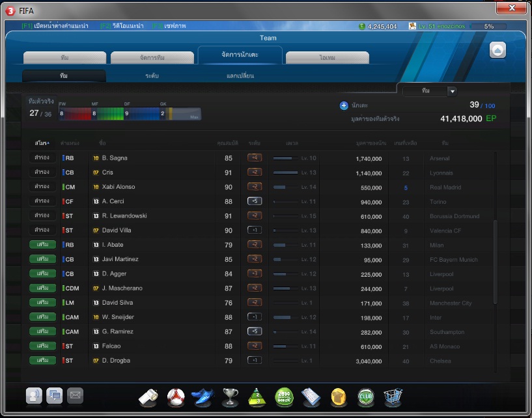Switch to the first gray top tab
532x418 pixels.
pos(64,58)
